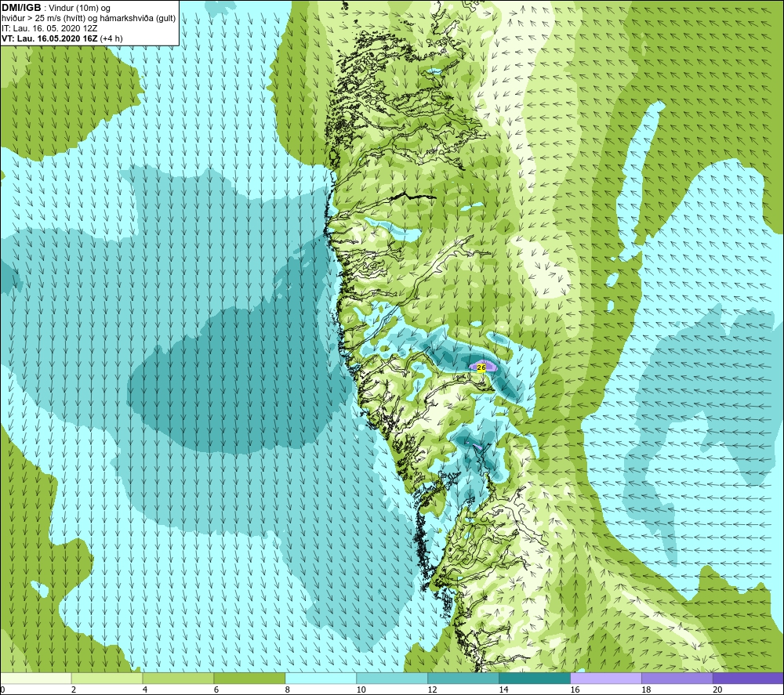Screen dimensions: 784x695
Task: Select the 14–16 m/s dark teal swatch
Action: pyautogui.click(x=535, y=678)
